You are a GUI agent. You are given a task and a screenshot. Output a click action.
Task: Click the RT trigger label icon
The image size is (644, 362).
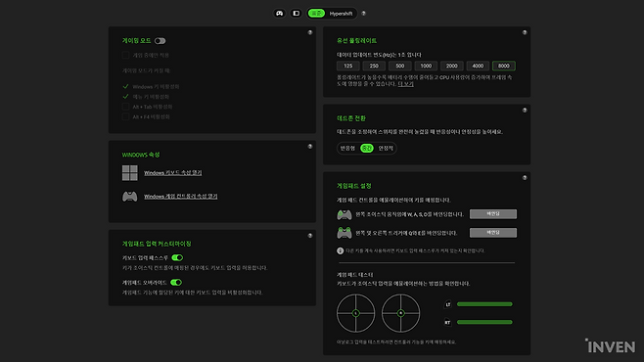[447, 323]
